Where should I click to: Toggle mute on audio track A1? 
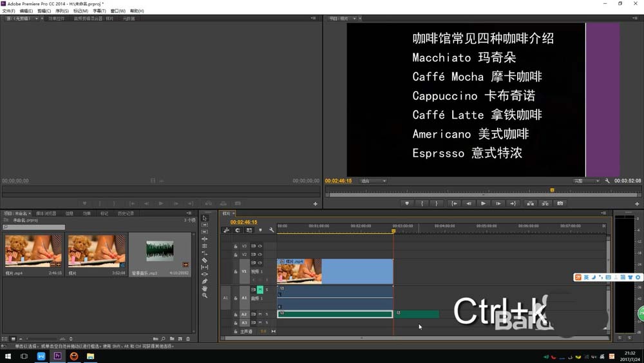point(260,290)
